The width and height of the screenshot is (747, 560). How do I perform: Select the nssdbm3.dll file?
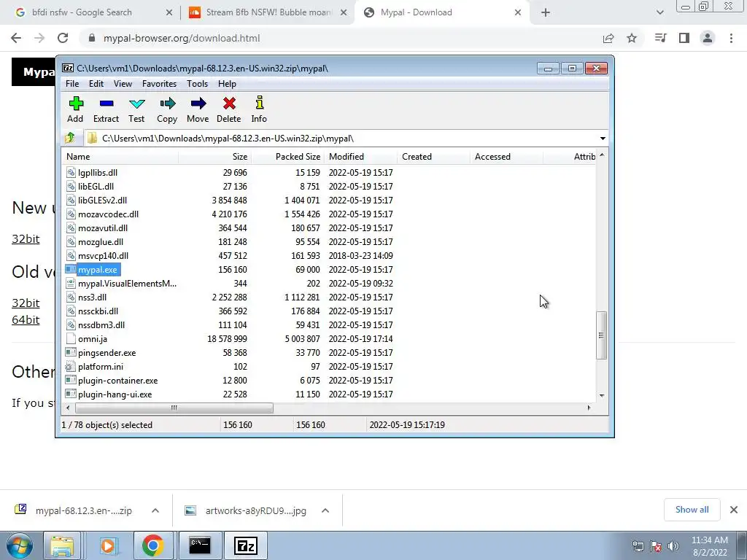pos(101,324)
